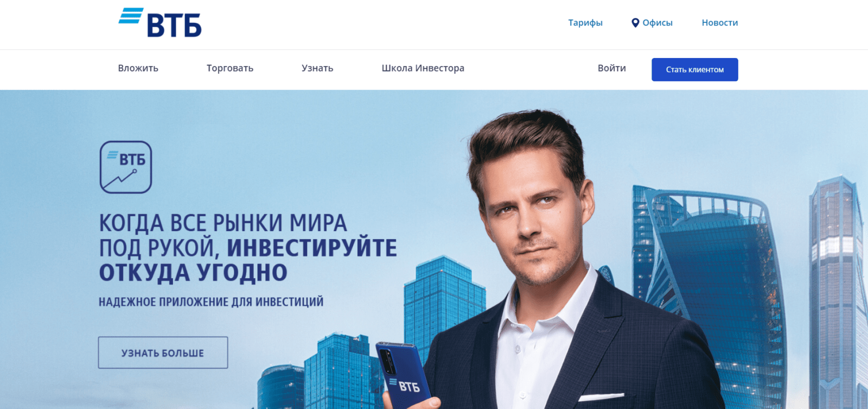Select the Торговать menu item
Viewport: 868px width, 409px height.
(230, 68)
